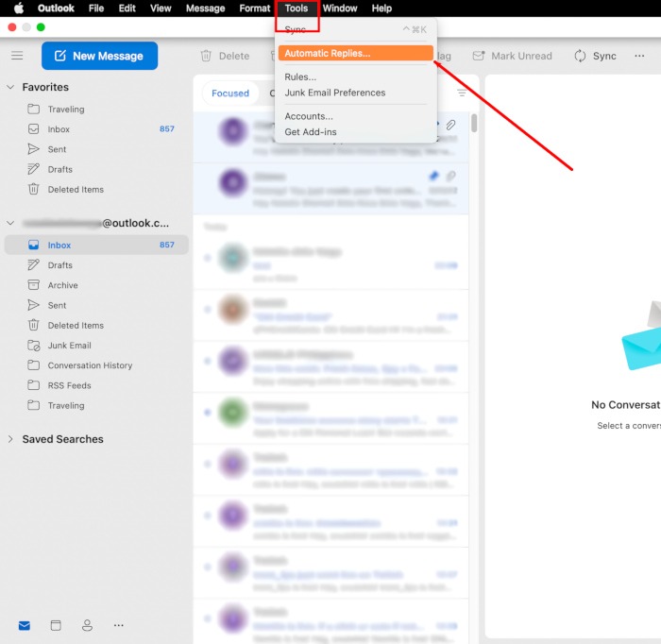
Task: Click the Sync circular arrows icon
Action: tap(580, 56)
